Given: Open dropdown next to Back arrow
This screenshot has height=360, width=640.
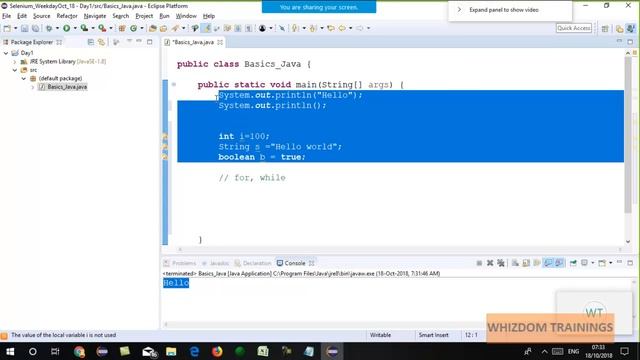Looking at the screenshot, I should click(x=351, y=28).
